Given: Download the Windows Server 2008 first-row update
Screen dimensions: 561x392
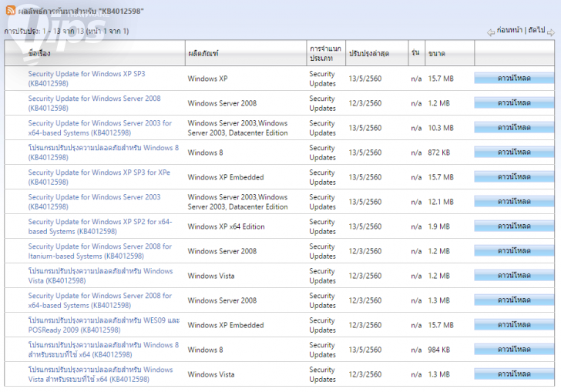Looking at the screenshot, I should [514, 102].
